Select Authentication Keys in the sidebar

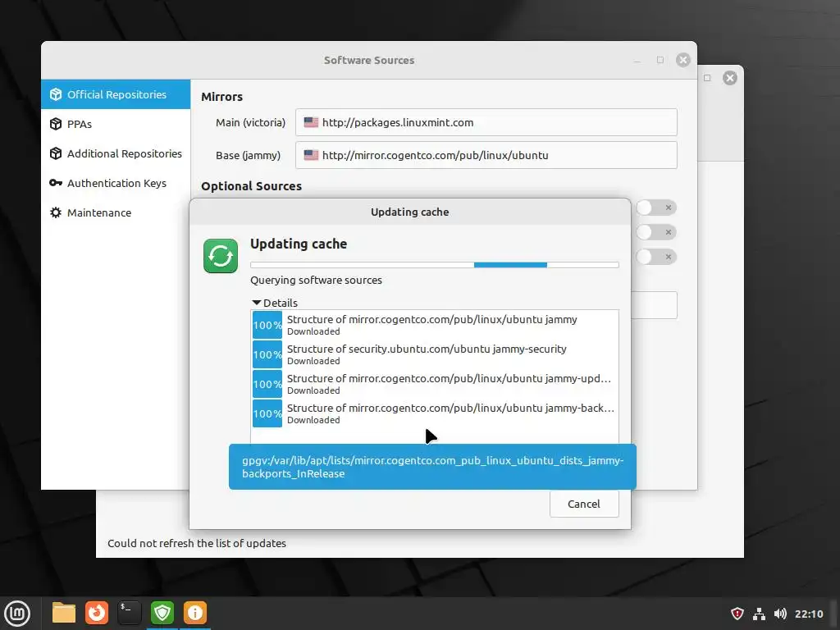[x=116, y=183]
